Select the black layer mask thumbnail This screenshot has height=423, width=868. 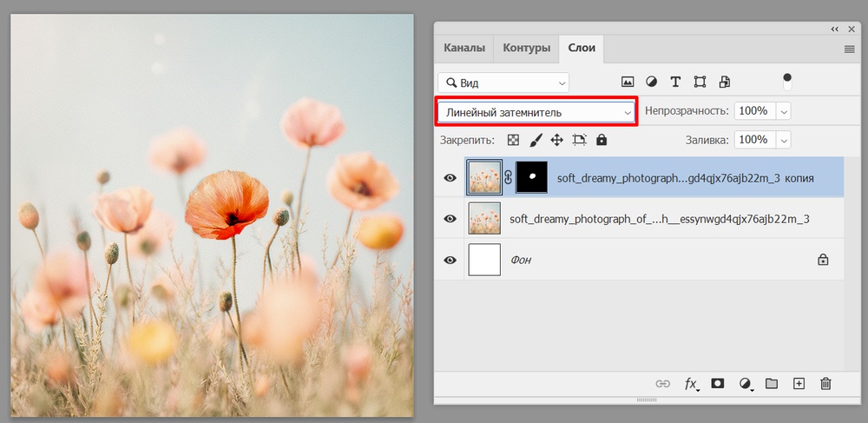tap(531, 178)
